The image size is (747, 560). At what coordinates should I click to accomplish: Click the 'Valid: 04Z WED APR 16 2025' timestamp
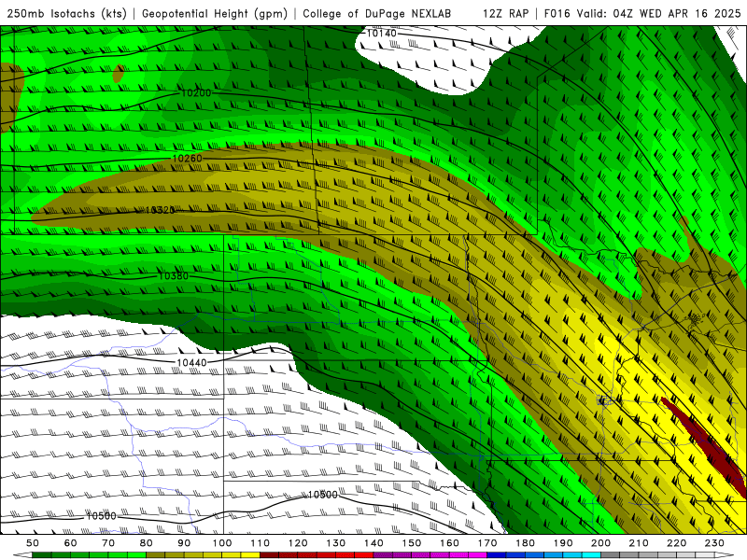pyautogui.click(x=659, y=13)
